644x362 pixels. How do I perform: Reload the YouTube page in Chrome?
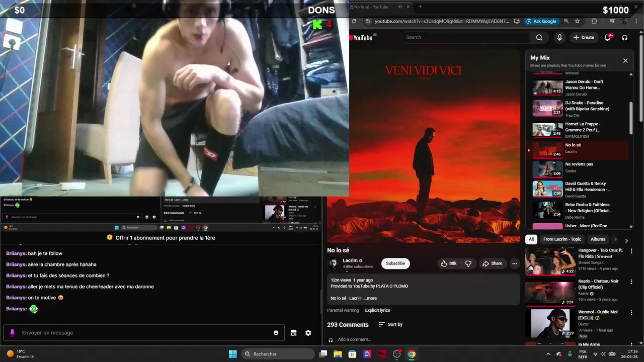[354, 21]
